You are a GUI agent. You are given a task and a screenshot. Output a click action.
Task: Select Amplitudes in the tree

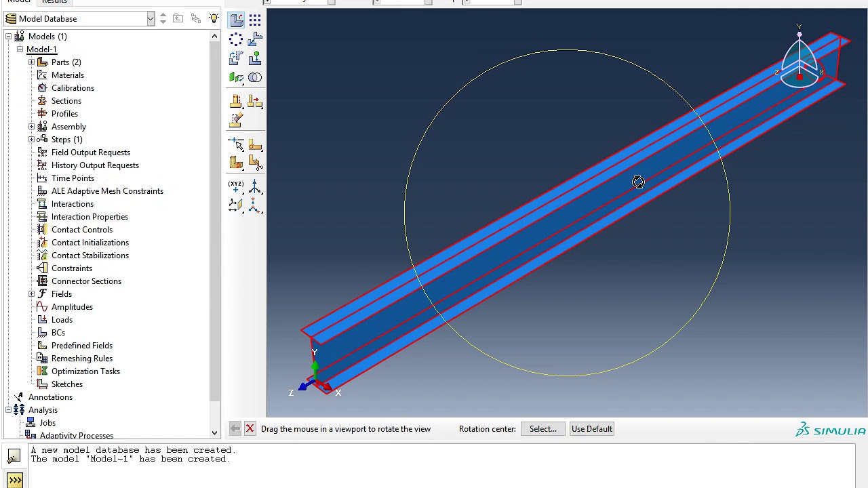72,307
